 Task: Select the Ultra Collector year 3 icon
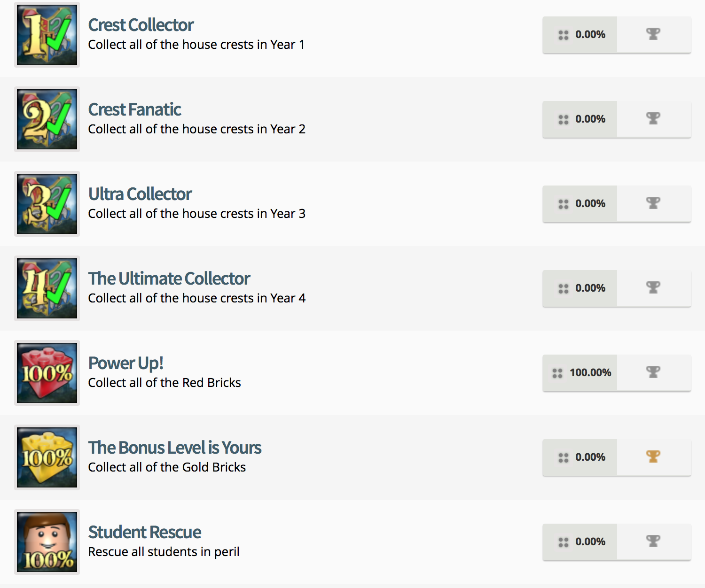[47, 204]
